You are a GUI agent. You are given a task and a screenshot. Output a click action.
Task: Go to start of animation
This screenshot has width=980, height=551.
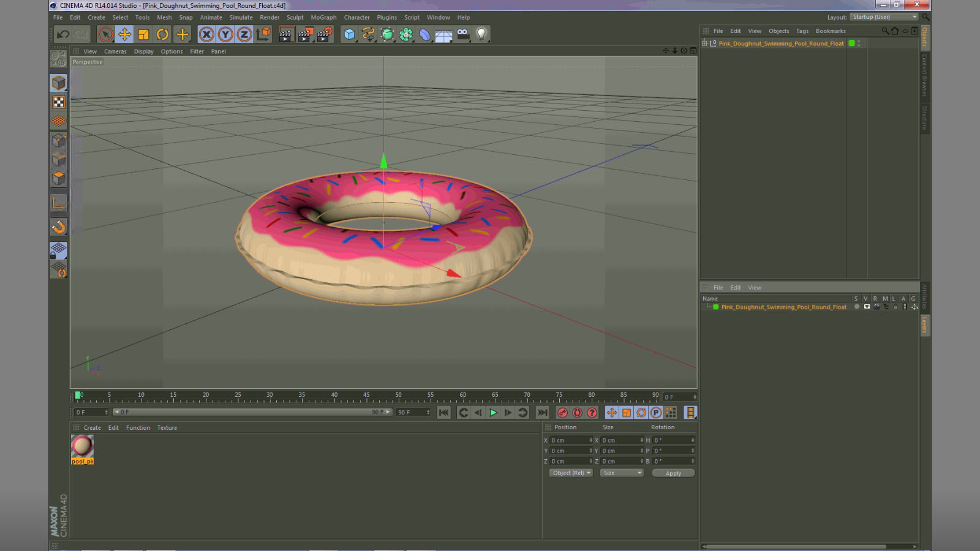(443, 413)
